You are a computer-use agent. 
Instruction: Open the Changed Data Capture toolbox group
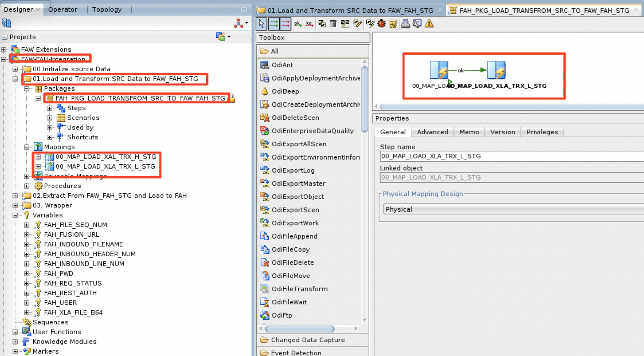[x=308, y=340]
